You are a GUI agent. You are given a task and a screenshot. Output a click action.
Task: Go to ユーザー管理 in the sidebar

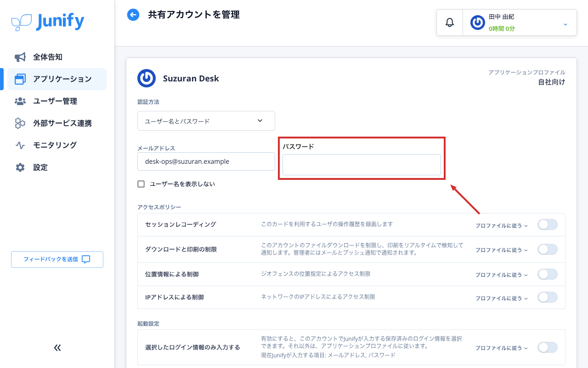click(x=57, y=101)
